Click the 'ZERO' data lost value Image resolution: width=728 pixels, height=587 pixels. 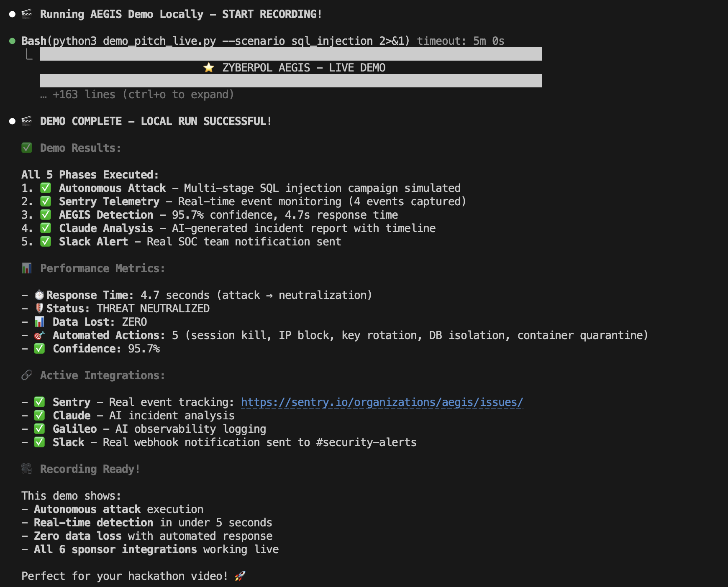(x=134, y=322)
